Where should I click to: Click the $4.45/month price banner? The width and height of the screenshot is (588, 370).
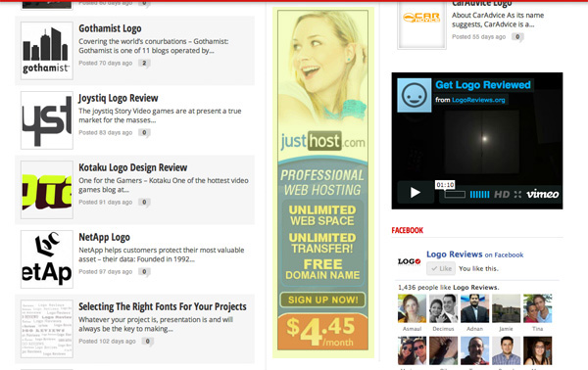[322, 331]
